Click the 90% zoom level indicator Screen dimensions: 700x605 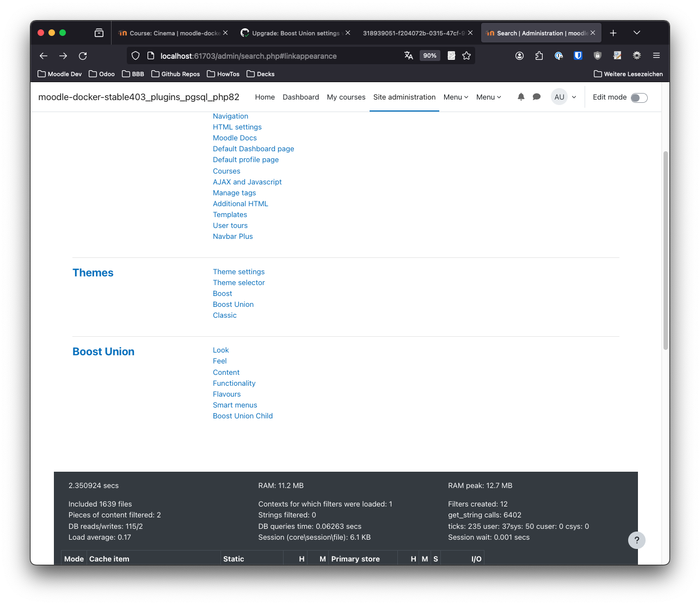coord(430,55)
